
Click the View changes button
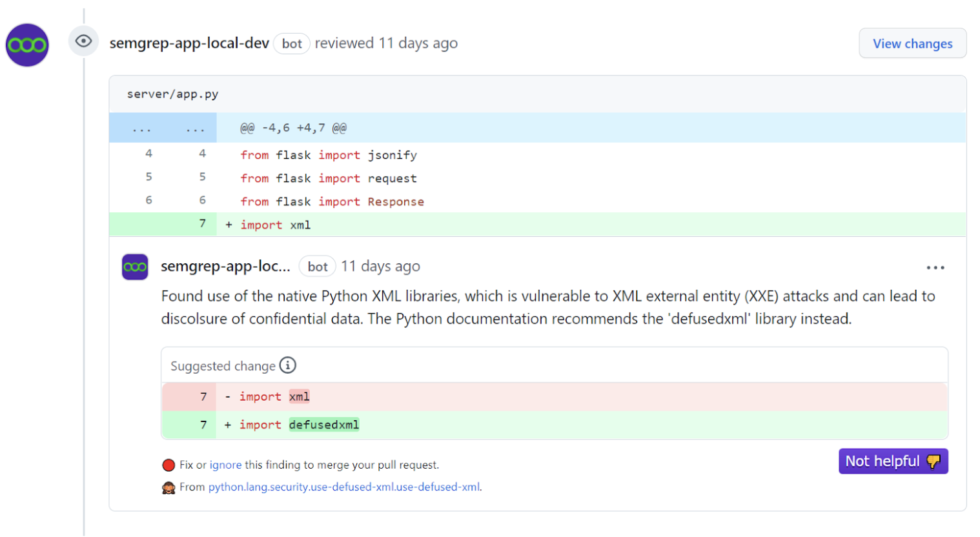tap(912, 43)
